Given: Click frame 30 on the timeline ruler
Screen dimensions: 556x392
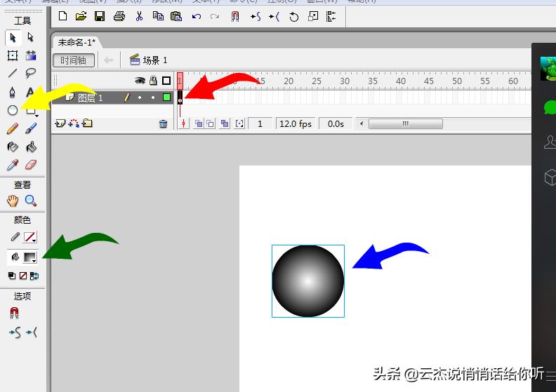Looking at the screenshot, I should click(344, 81).
